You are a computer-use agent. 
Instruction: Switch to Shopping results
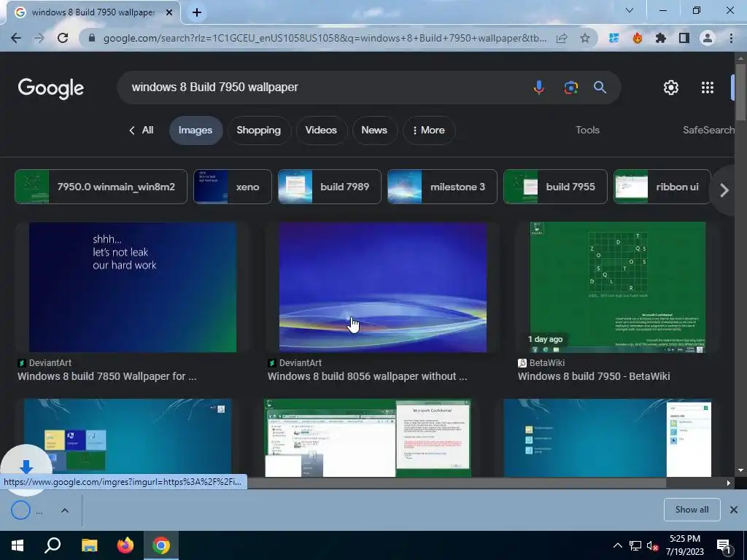click(x=259, y=130)
